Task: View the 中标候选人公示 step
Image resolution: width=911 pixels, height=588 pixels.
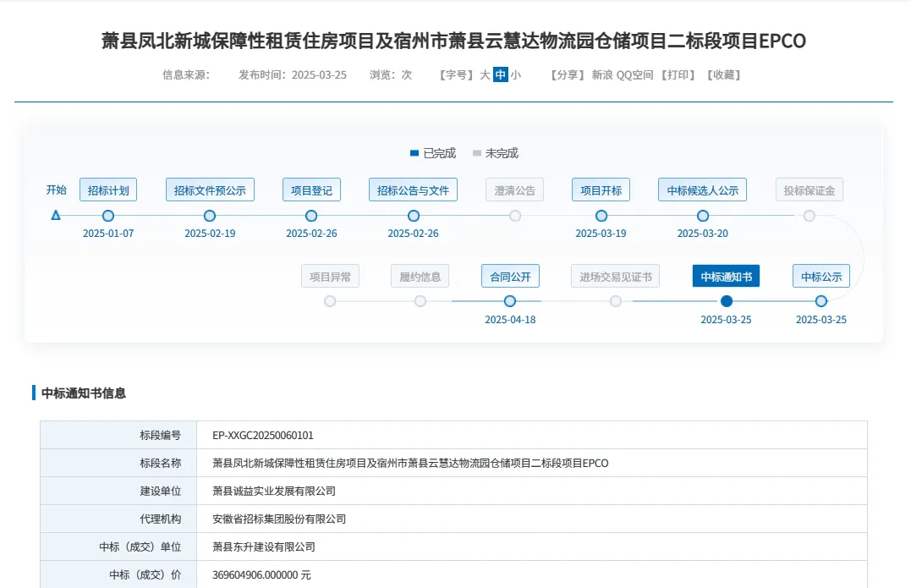Action: [x=702, y=190]
